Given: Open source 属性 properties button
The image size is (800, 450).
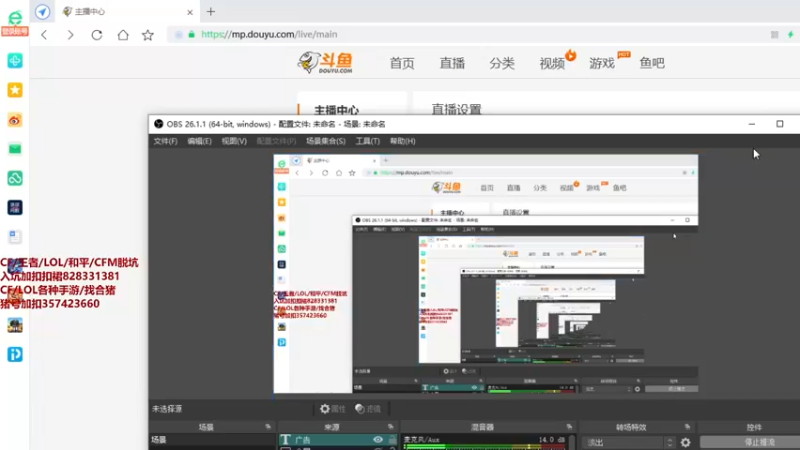Looking at the screenshot, I should click(333, 409).
